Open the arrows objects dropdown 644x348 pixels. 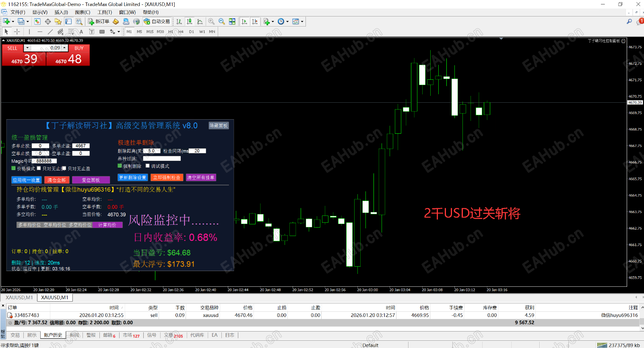pos(119,31)
